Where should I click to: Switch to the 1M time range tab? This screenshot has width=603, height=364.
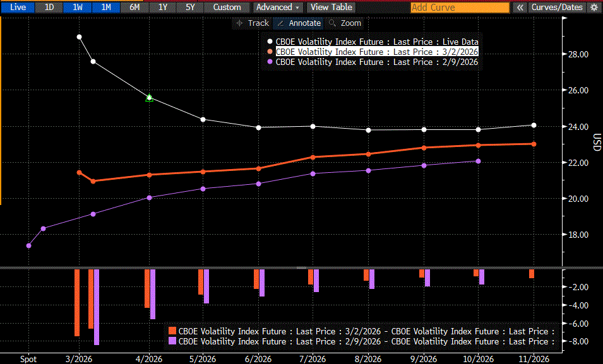[x=106, y=8]
